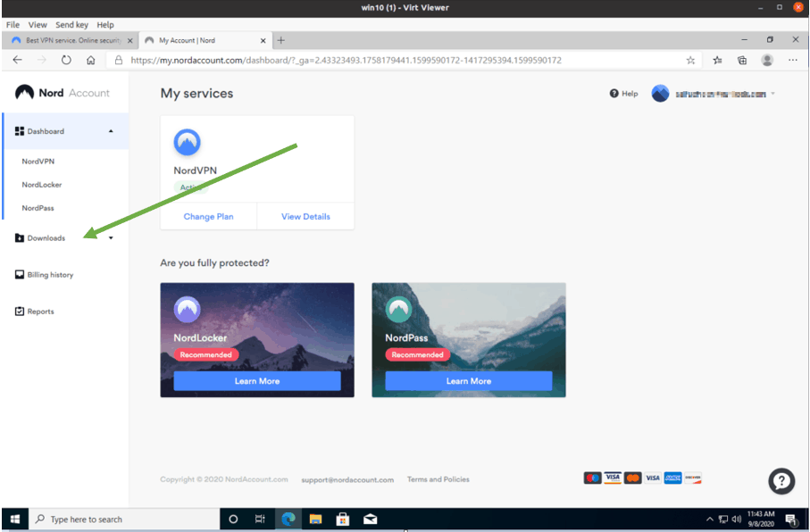Viewport: 810px width, 532px height.
Task: Click the Downloads folder icon
Action: [20, 237]
